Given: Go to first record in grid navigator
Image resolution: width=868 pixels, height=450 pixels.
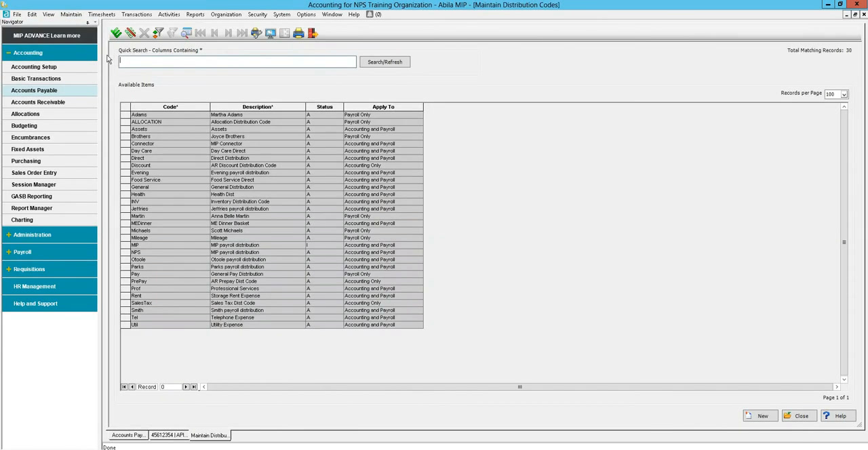Looking at the screenshot, I should (124, 387).
